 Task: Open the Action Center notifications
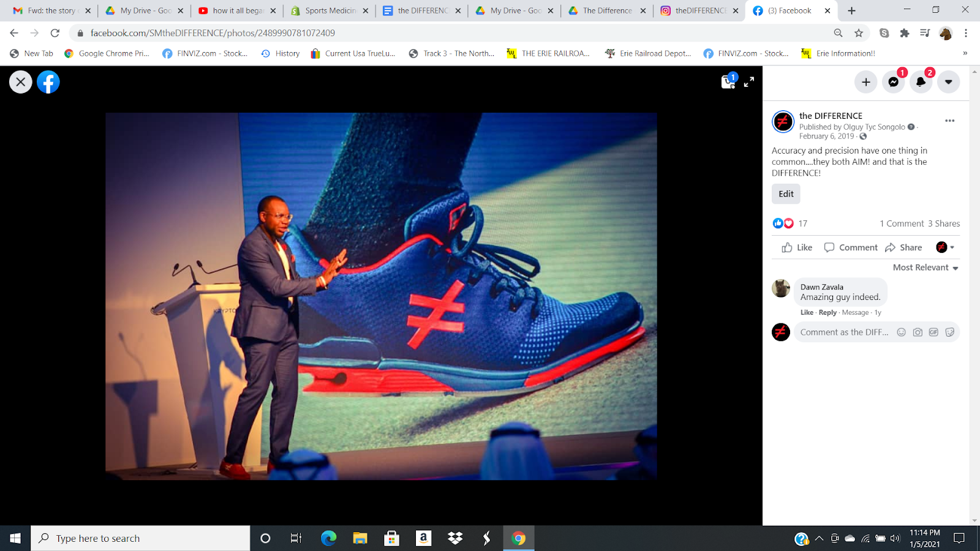[959, 538]
